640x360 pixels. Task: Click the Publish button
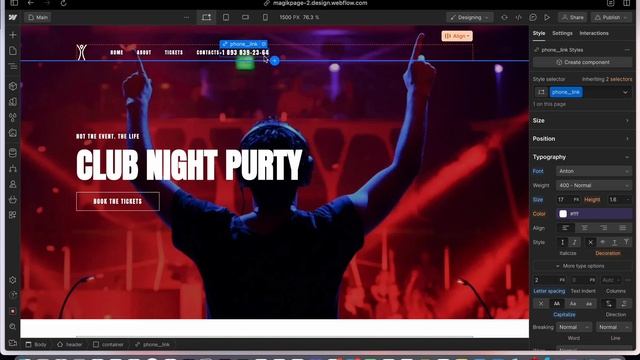coord(611,17)
